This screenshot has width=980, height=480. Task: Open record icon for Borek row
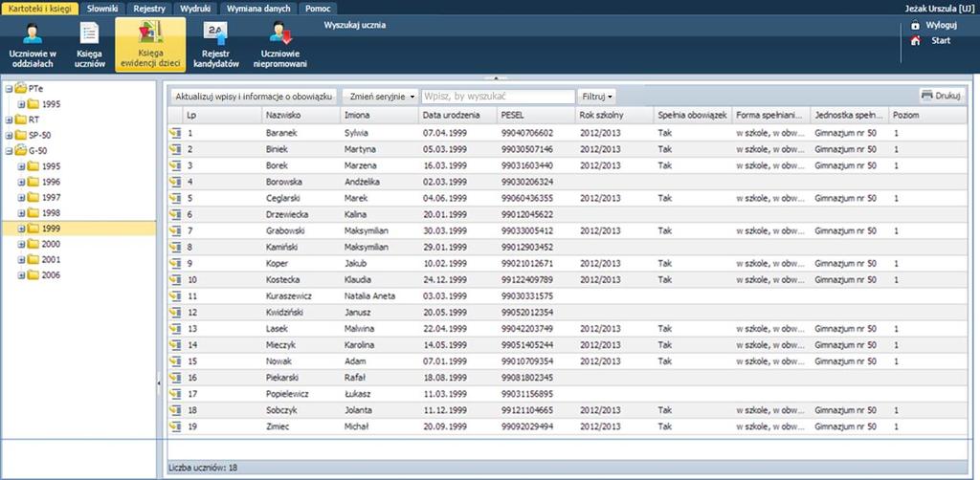tap(175, 165)
